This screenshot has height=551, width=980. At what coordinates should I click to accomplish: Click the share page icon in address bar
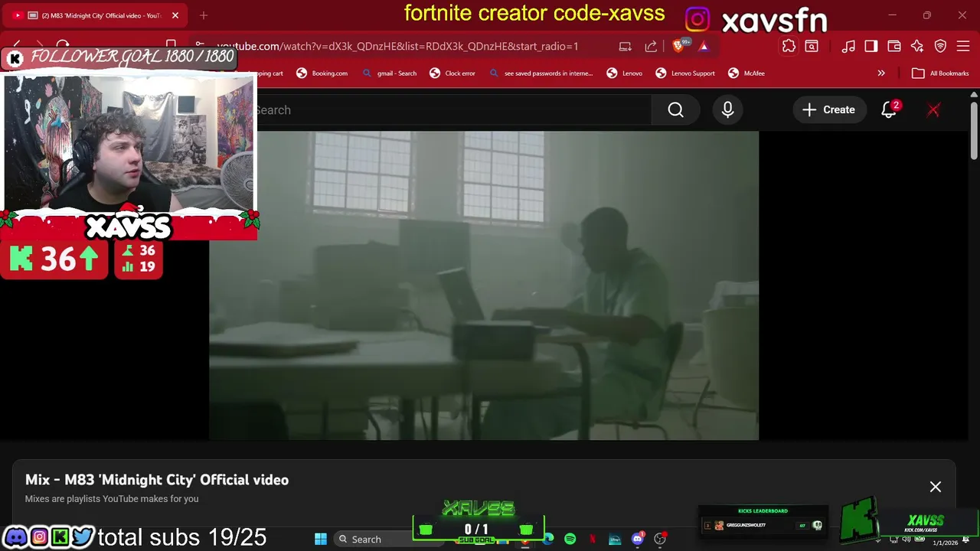651,46
